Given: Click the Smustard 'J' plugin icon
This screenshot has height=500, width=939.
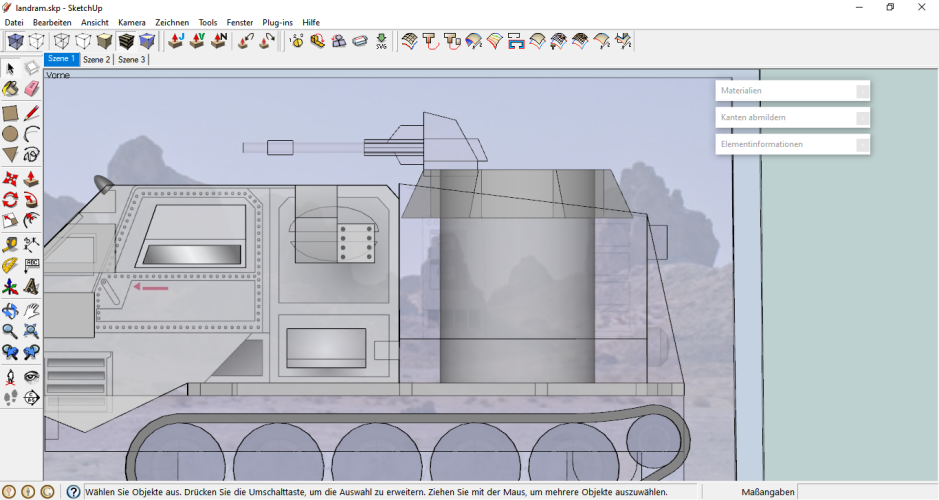Looking at the screenshot, I should tap(176, 41).
